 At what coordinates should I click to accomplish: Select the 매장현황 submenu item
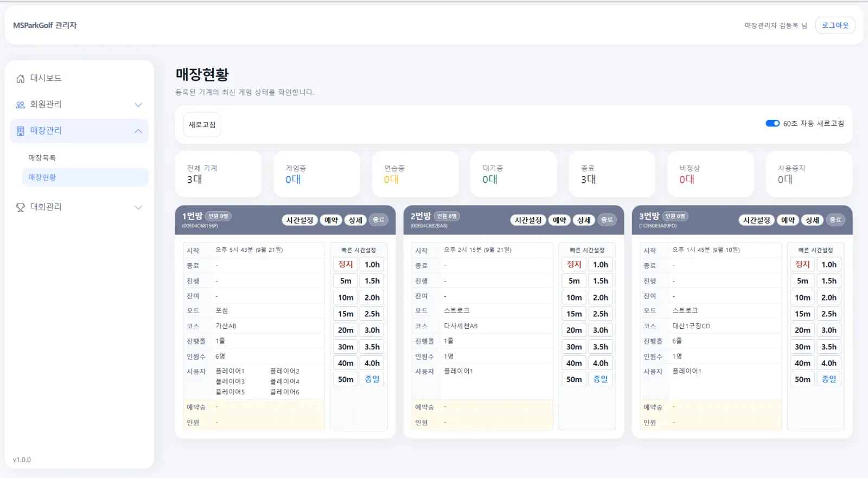[85, 177]
